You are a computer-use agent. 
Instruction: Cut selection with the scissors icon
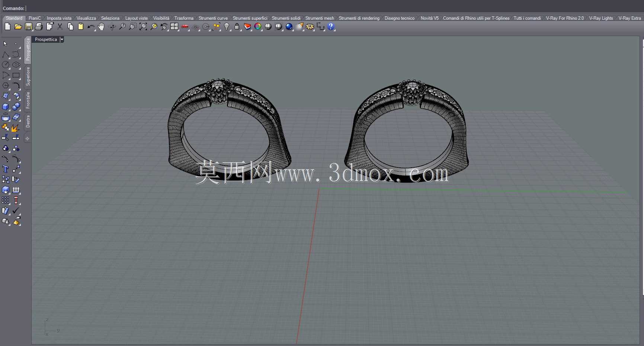60,26
